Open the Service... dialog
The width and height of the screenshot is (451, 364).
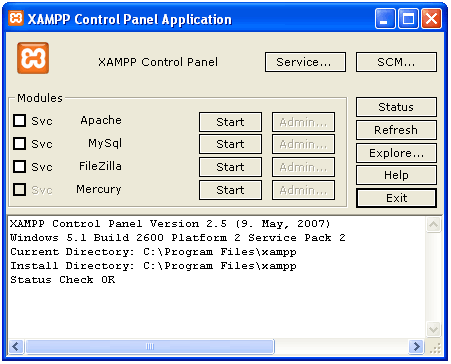305,62
